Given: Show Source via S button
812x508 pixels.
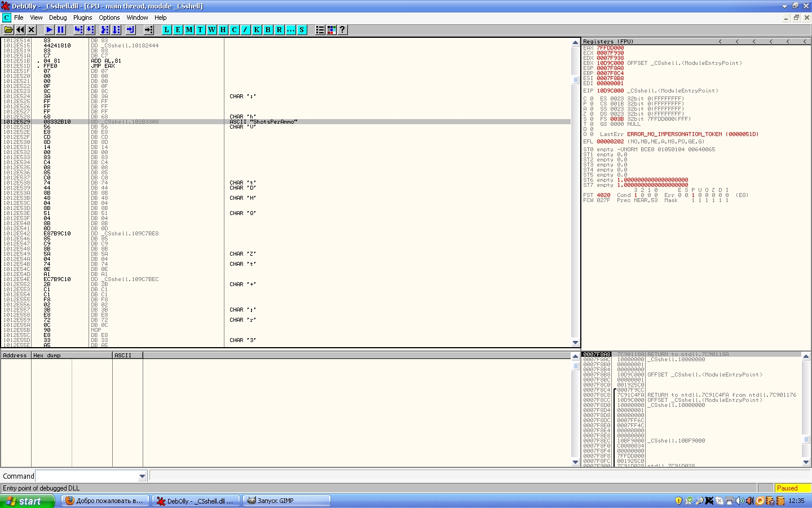Looking at the screenshot, I should (x=302, y=30).
